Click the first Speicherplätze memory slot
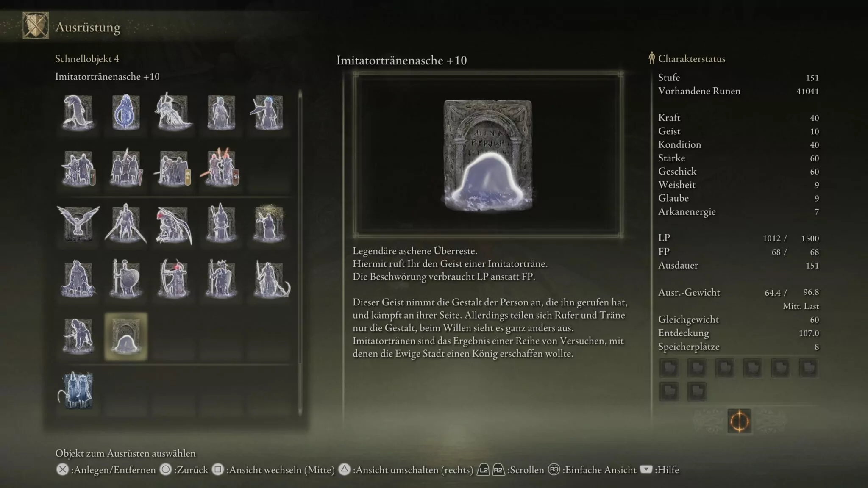The image size is (868, 488). [669, 368]
